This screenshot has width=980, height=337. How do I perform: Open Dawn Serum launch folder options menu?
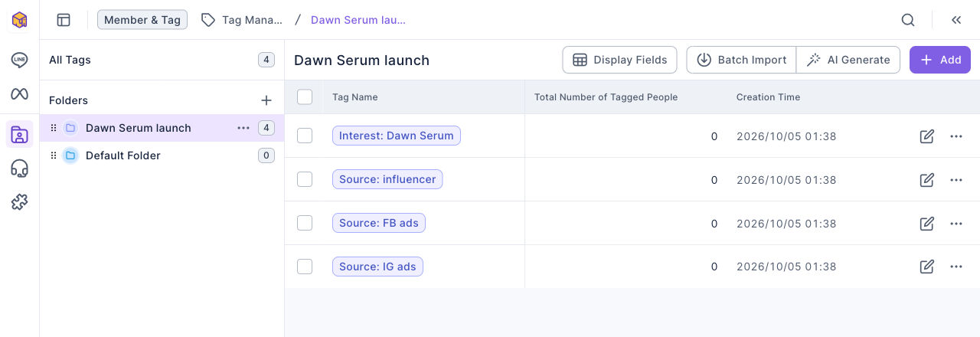(x=243, y=128)
